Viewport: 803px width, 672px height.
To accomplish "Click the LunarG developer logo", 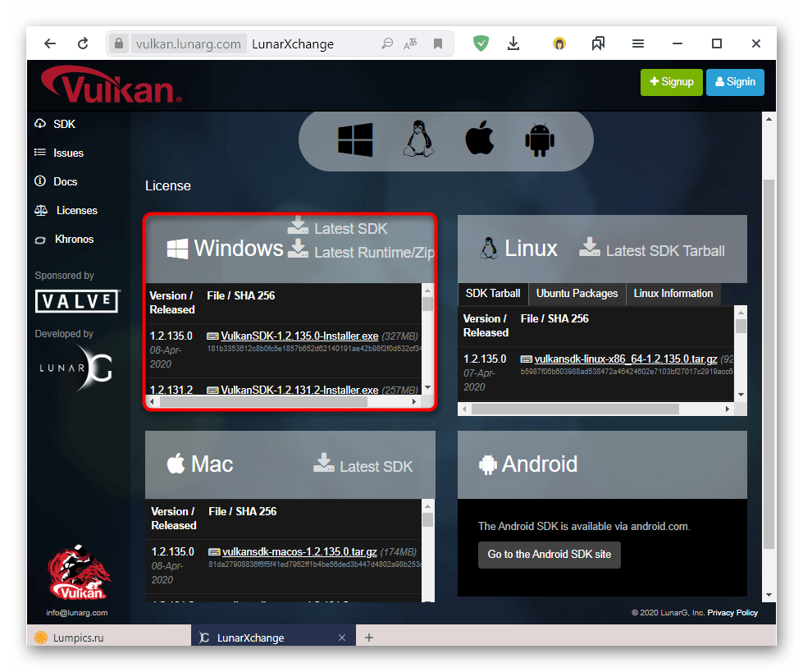I will click(76, 368).
